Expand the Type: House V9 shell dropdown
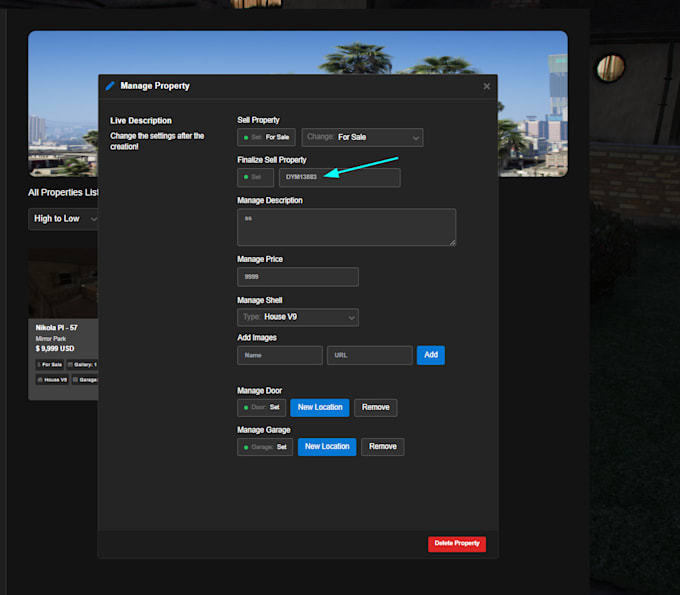 click(x=298, y=317)
